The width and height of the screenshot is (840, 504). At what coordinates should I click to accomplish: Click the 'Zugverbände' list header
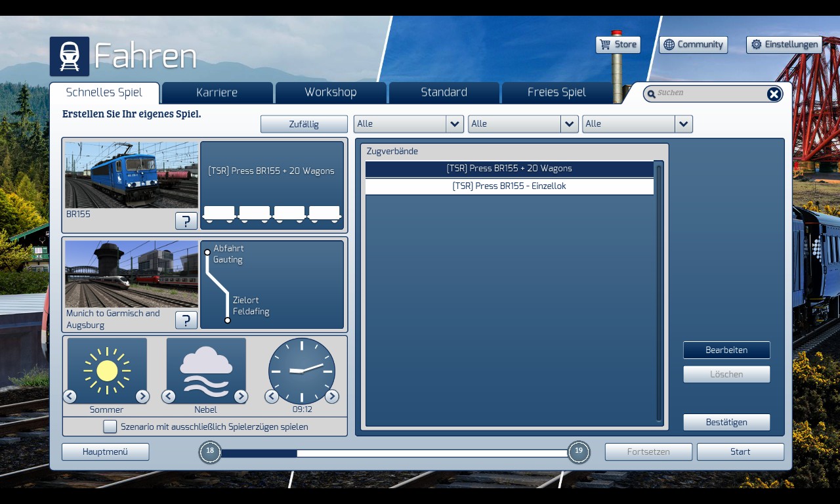(392, 152)
